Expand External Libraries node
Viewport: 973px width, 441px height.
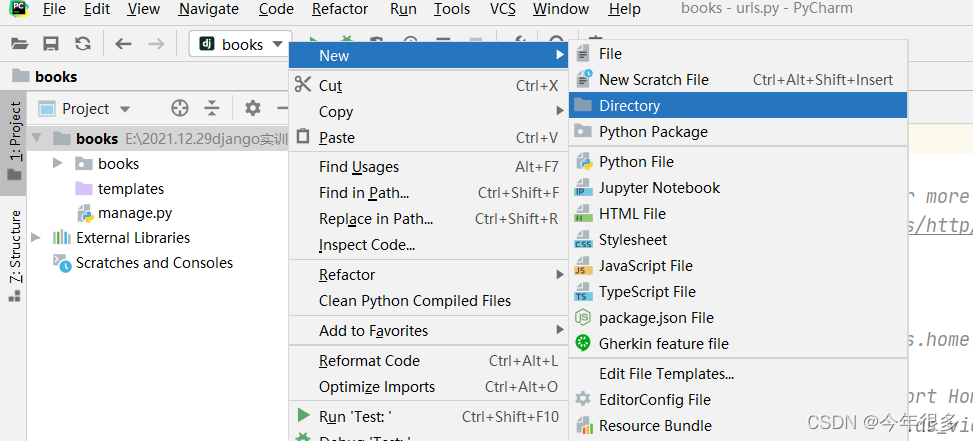[x=37, y=238]
